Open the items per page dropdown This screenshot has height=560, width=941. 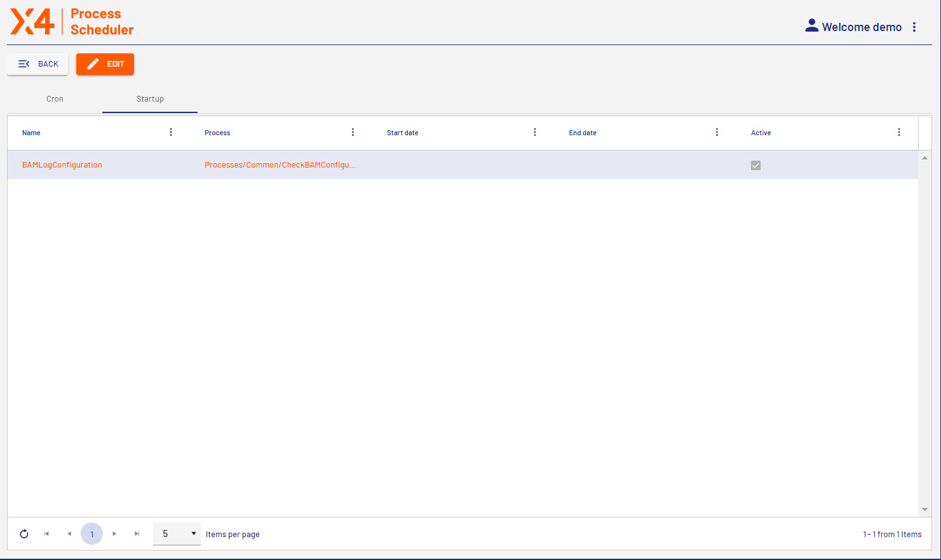(x=177, y=533)
